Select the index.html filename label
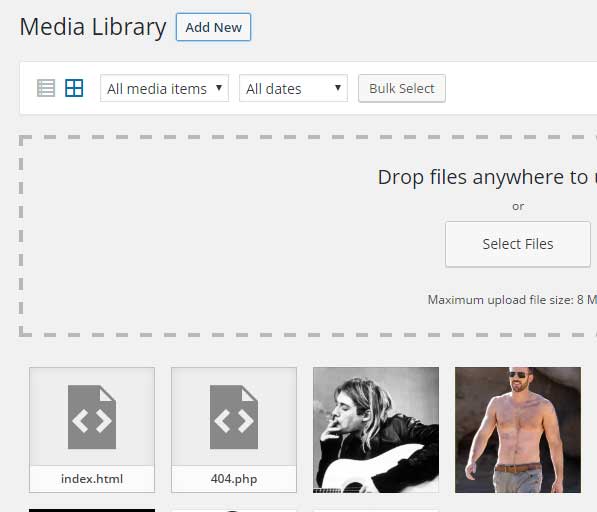 coord(92,479)
